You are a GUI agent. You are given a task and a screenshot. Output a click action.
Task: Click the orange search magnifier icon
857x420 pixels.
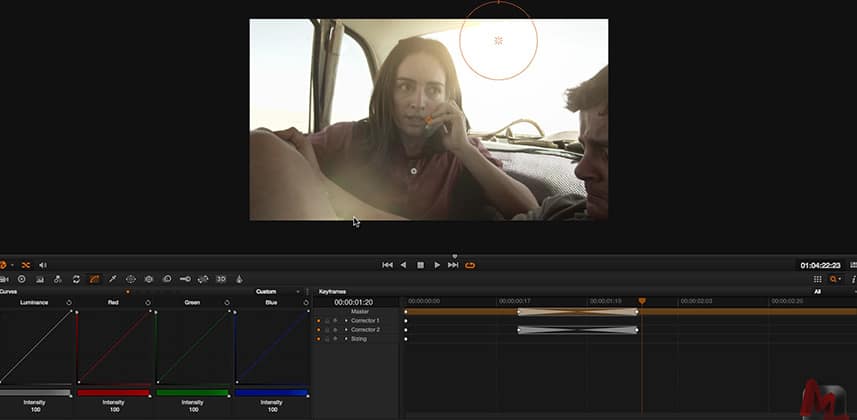point(835,279)
